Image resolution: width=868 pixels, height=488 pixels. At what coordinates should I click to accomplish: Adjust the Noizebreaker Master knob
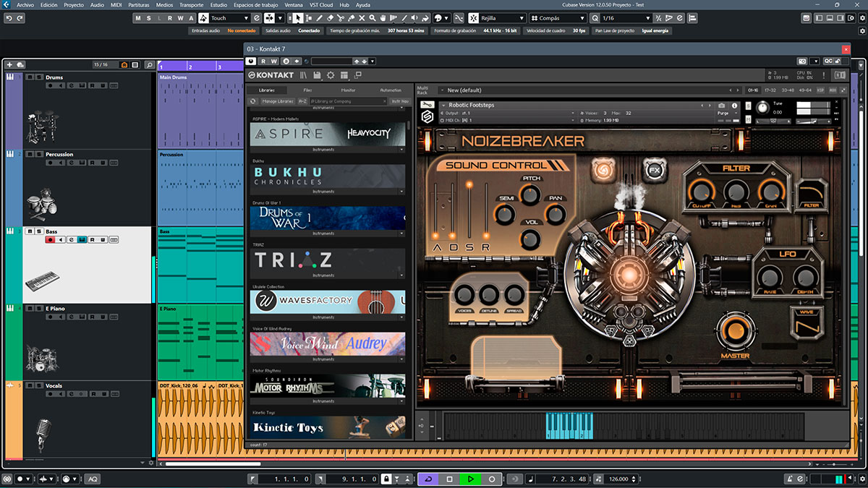coord(734,331)
